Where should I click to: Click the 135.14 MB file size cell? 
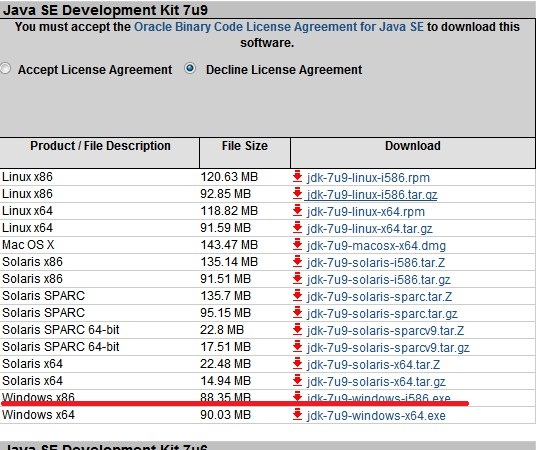229,262
